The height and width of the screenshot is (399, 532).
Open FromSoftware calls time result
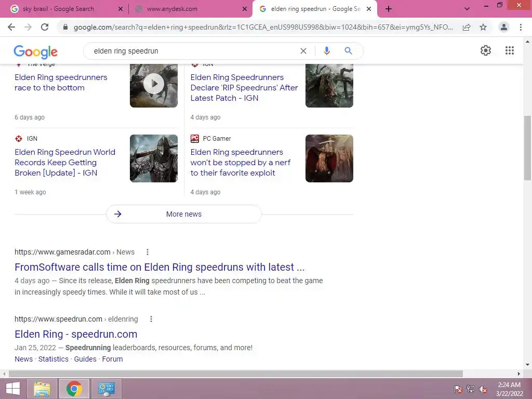tap(159, 267)
